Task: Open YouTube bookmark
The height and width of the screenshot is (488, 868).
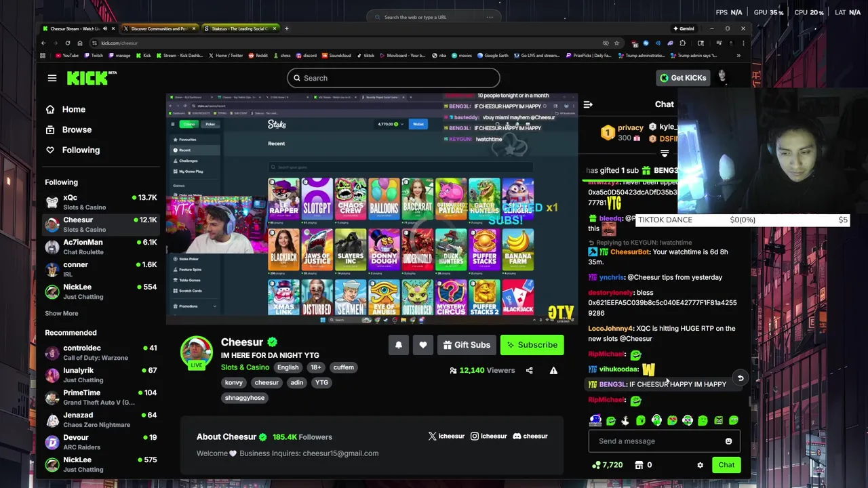Action: (x=67, y=56)
